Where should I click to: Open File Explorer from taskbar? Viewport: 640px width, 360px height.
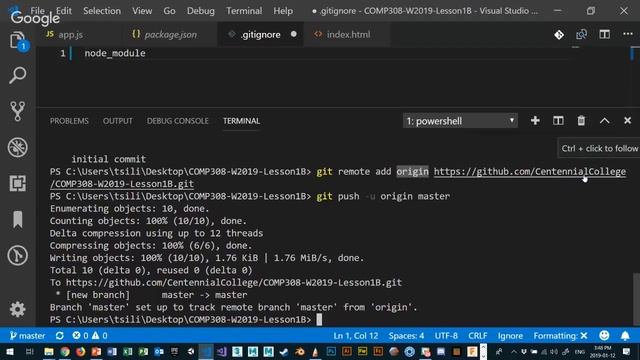[x=49, y=351]
